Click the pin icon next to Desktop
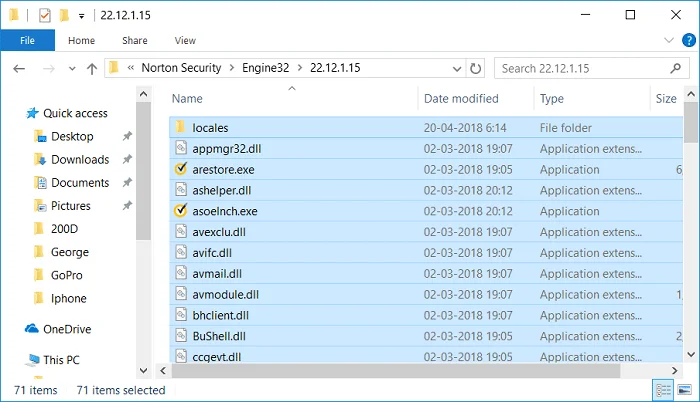Image resolution: width=700 pixels, height=402 pixels. click(127, 136)
